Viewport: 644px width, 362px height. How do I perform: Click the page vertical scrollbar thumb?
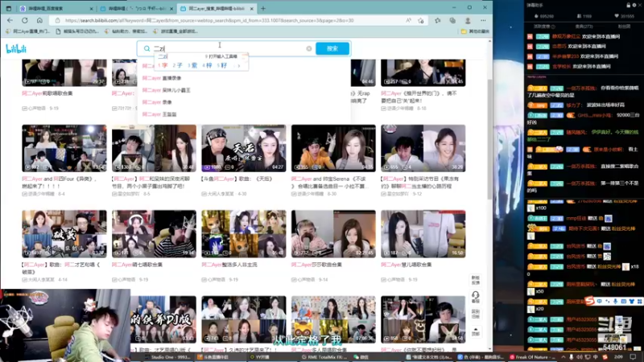click(x=489, y=139)
